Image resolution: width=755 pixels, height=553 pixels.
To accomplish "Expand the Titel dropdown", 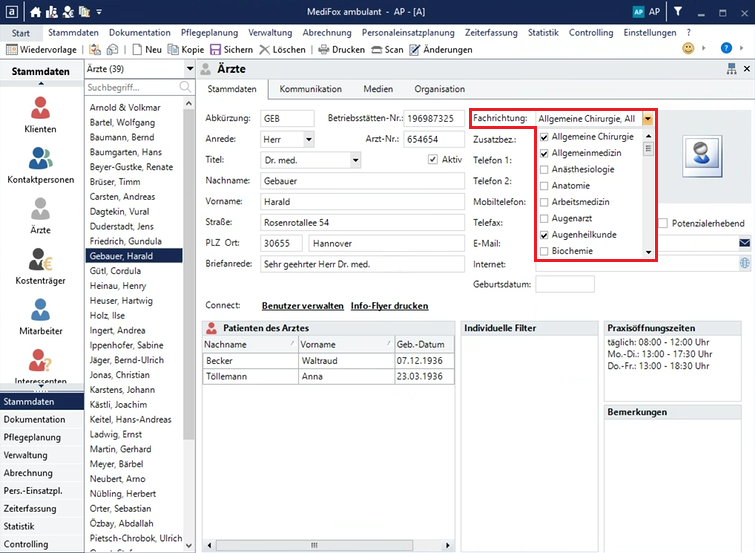I will [355, 160].
